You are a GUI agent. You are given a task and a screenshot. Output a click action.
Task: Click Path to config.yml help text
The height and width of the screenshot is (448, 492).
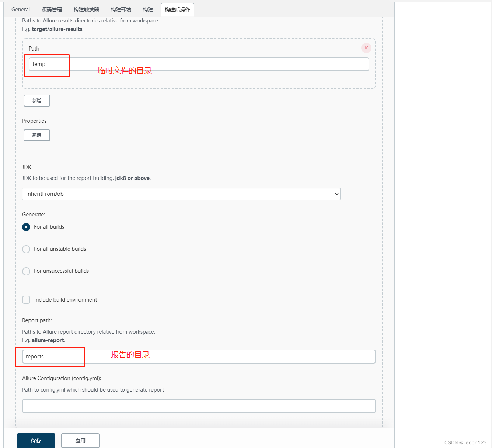click(93, 390)
